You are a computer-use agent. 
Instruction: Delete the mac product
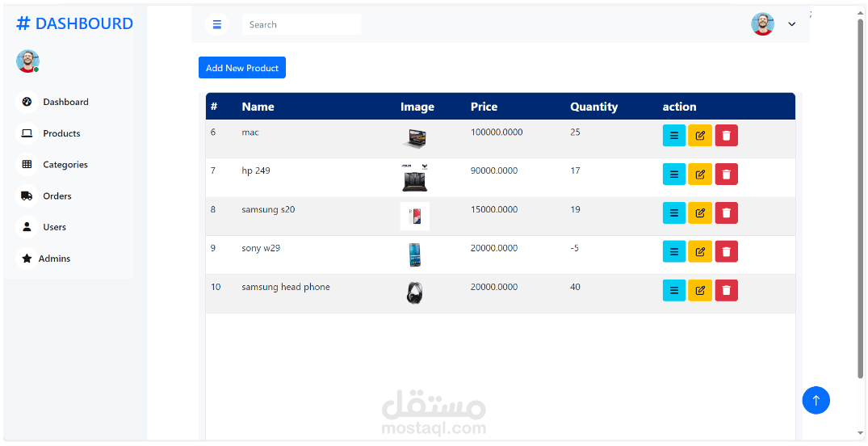pyautogui.click(x=726, y=135)
